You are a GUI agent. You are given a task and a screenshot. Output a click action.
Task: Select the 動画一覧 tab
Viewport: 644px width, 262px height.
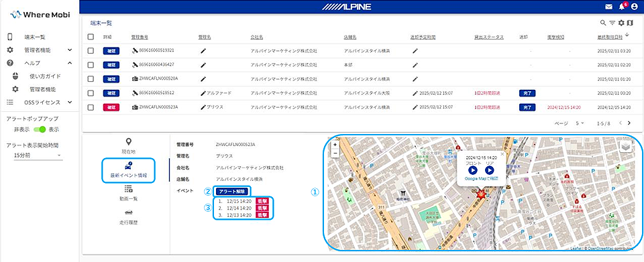tap(129, 193)
